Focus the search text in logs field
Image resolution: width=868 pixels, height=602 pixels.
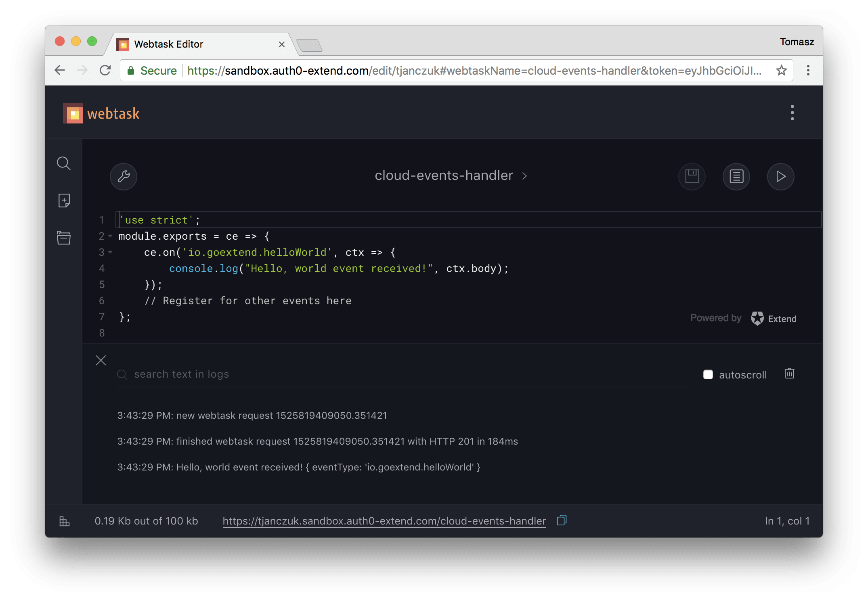pyautogui.click(x=402, y=374)
